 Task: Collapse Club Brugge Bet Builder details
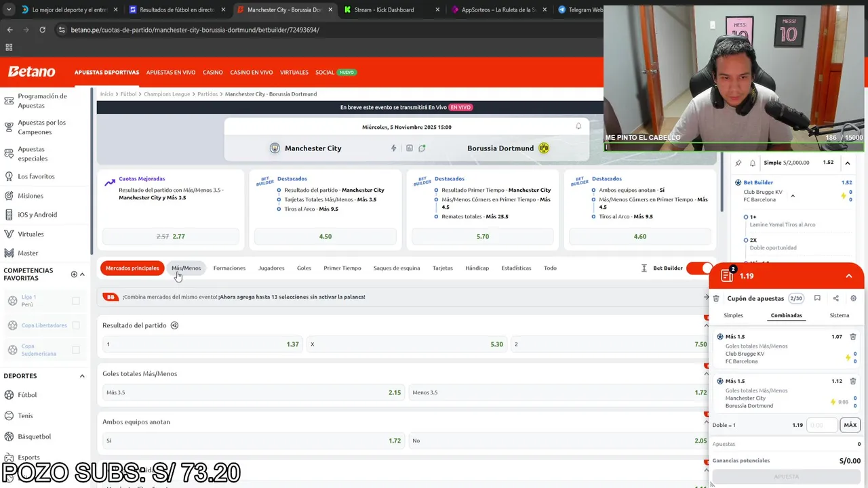point(793,196)
